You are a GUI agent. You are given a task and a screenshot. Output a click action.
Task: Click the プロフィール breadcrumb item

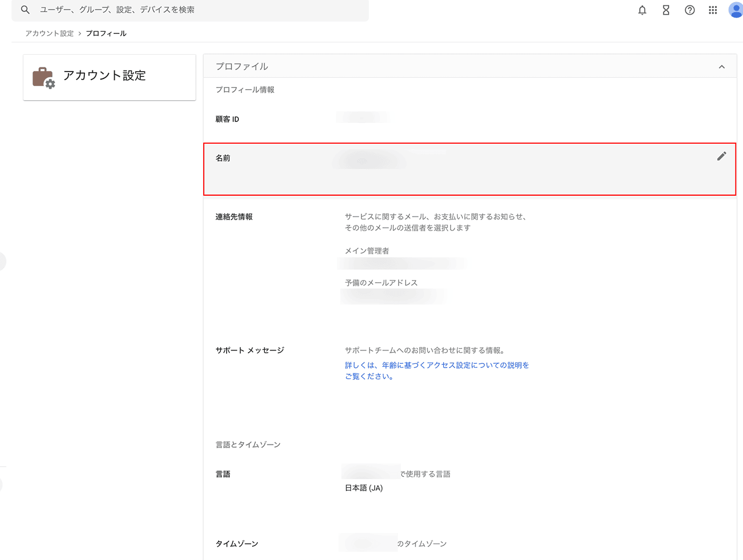pyautogui.click(x=106, y=33)
